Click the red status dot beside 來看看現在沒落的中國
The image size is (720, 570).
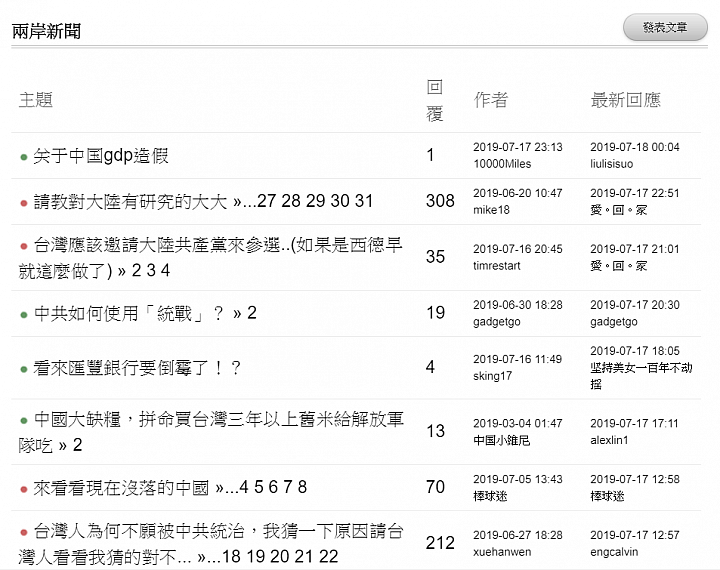click(24, 490)
